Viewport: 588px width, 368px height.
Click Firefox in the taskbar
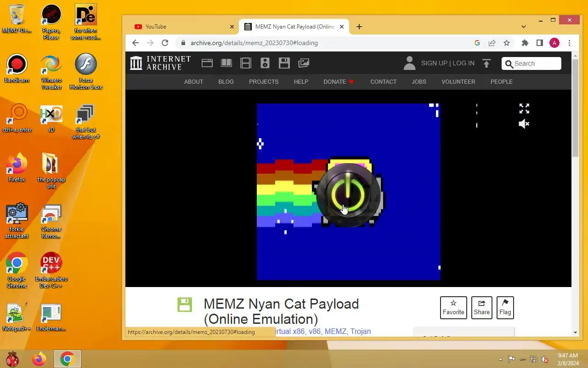39,359
